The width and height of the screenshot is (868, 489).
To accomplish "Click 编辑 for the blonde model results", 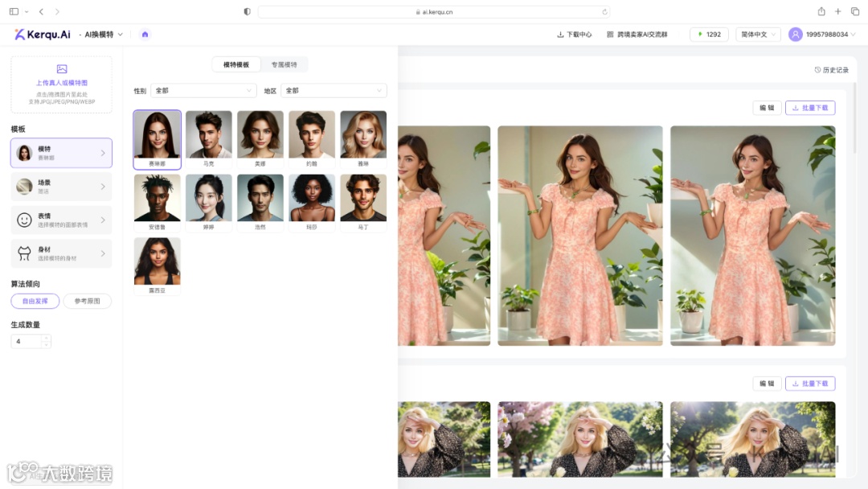I will point(767,383).
